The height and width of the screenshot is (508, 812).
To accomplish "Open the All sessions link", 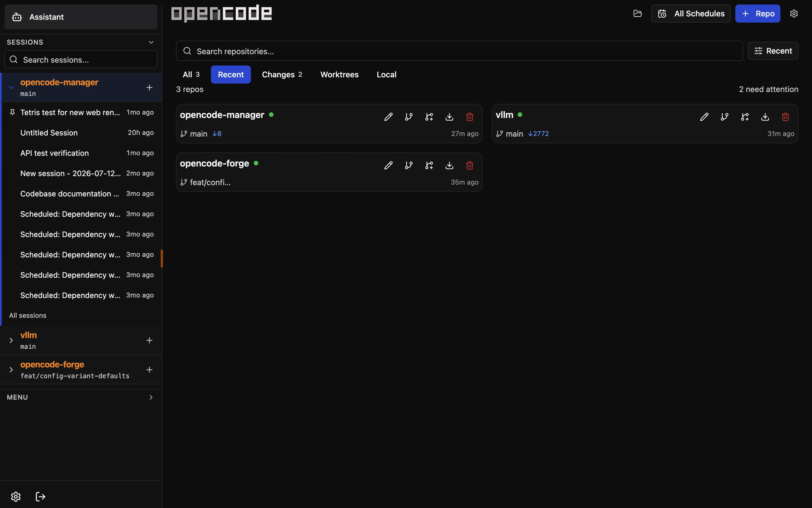I will [28, 316].
